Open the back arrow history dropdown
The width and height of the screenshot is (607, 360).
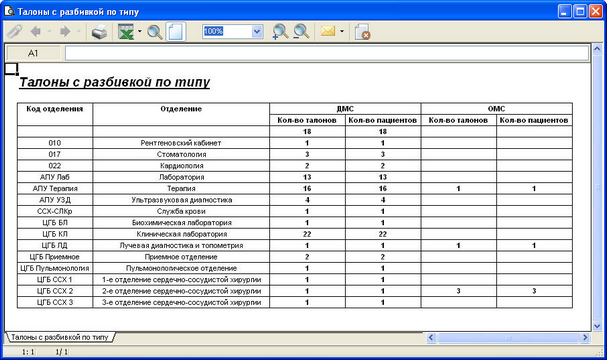click(x=49, y=31)
